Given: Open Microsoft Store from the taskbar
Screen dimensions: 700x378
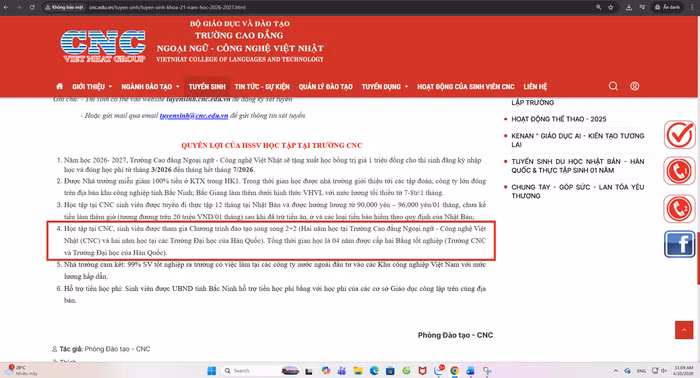Looking at the screenshot, I should pos(390,370).
